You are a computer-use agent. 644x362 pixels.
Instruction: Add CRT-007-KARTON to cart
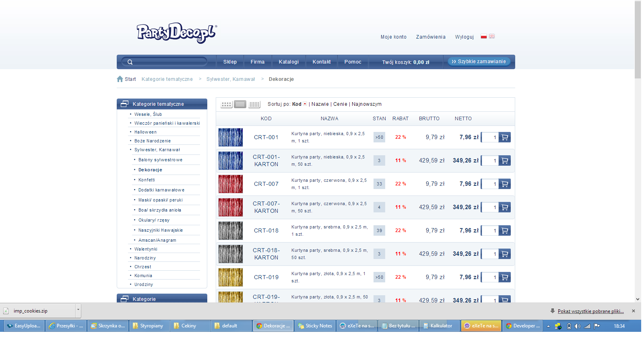coord(505,207)
